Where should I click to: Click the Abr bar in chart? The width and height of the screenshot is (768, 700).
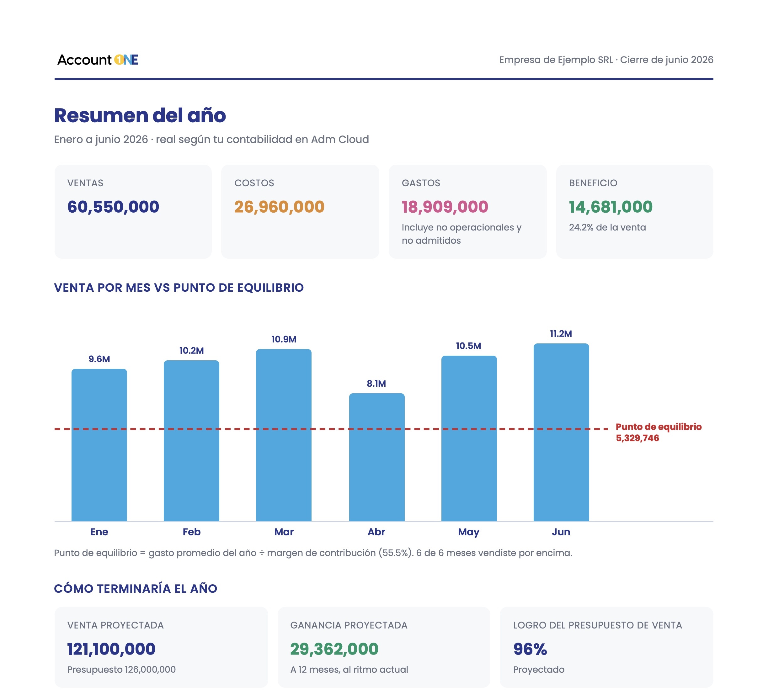pyautogui.click(x=377, y=457)
